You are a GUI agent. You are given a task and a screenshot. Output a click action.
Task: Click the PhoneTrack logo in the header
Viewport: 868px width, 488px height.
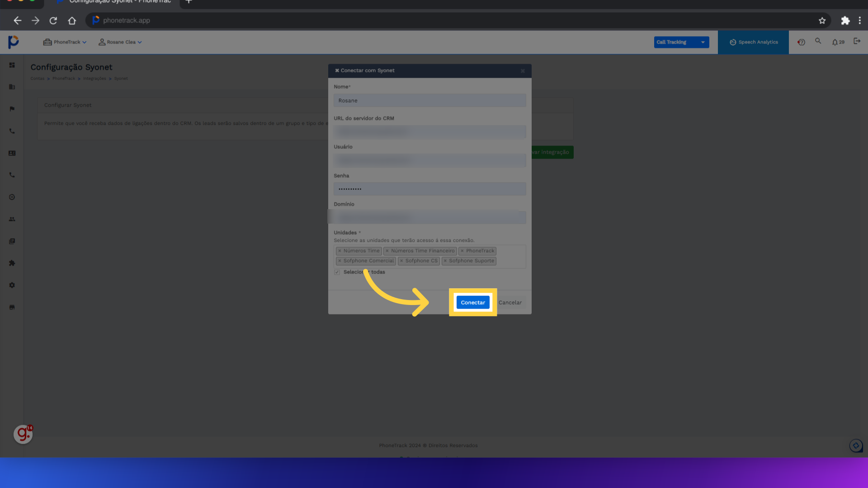tap(14, 42)
